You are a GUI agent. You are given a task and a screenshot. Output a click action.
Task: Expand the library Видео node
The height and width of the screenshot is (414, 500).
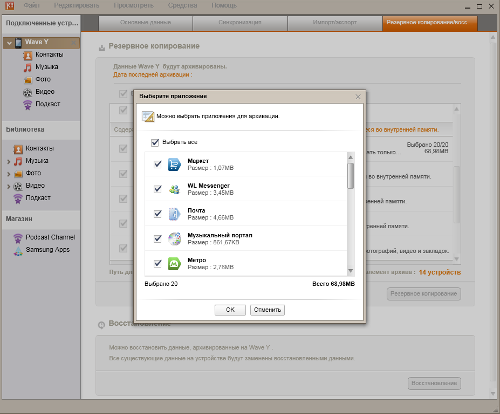9,186
